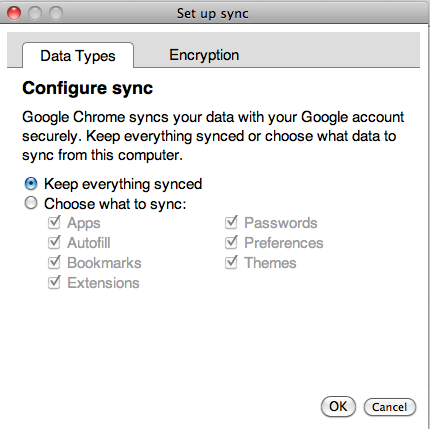Click the Google Chrome sync description paragraph
This screenshot has height=429, width=430.
pos(213,136)
